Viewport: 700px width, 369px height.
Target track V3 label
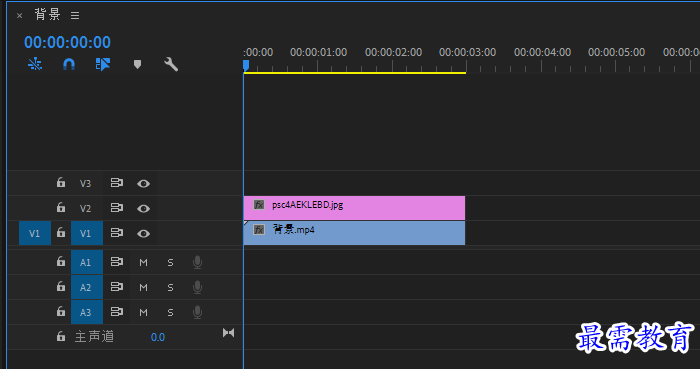coord(85,183)
